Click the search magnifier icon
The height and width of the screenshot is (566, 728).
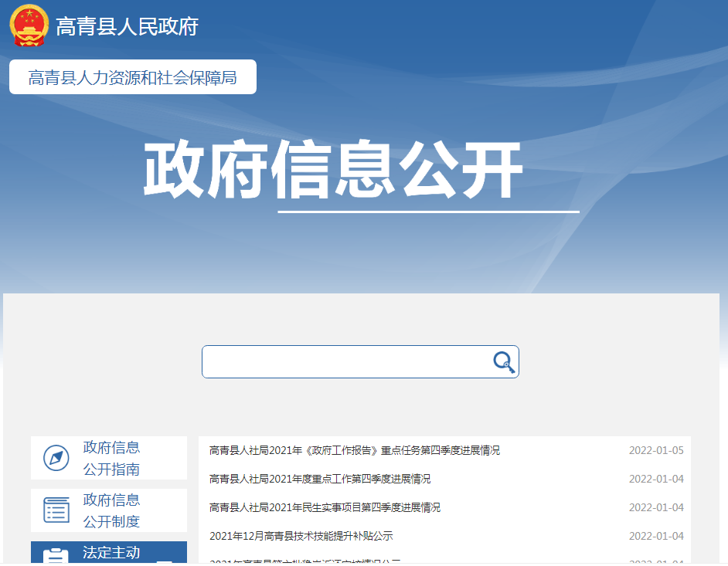click(x=504, y=362)
